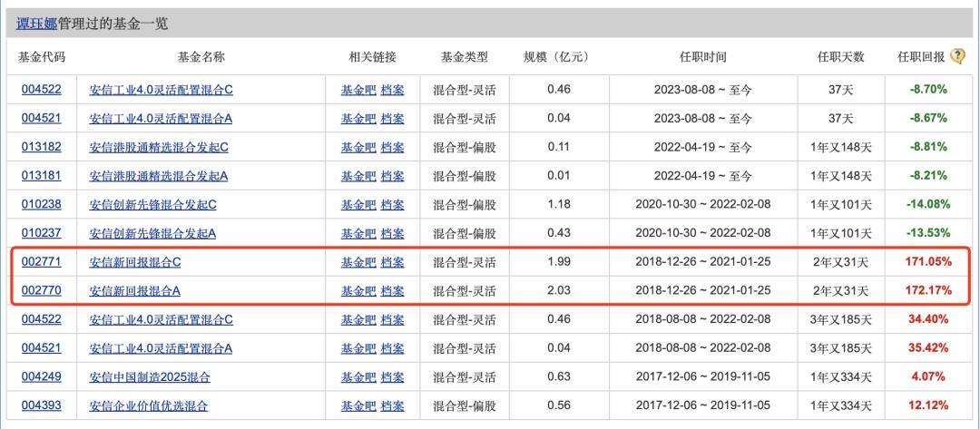Image resolution: width=980 pixels, height=429 pixels.
Task: Open 安信新回报混合A fund name
Action: coord(135,290)
